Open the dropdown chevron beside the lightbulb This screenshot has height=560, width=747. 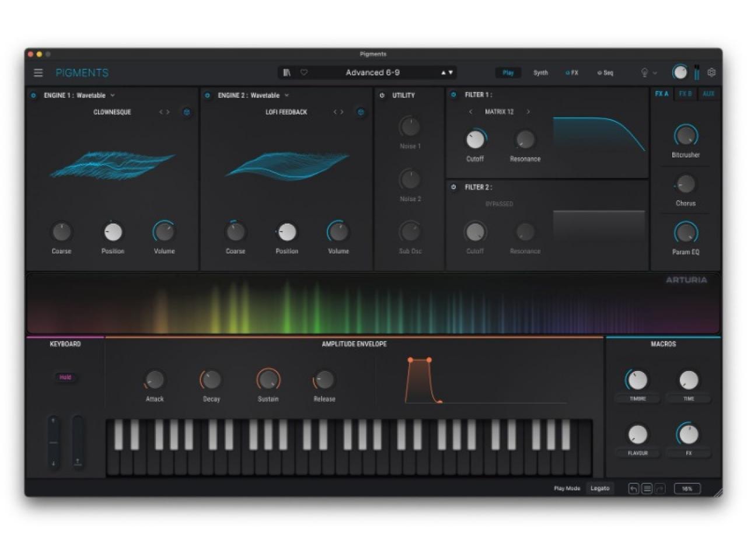click(655, 73)
